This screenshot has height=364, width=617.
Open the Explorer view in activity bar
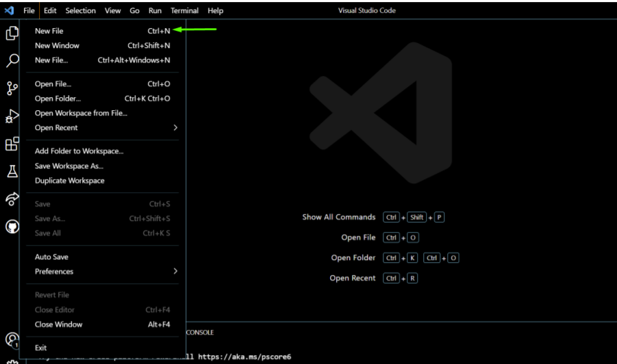point(12,33)
